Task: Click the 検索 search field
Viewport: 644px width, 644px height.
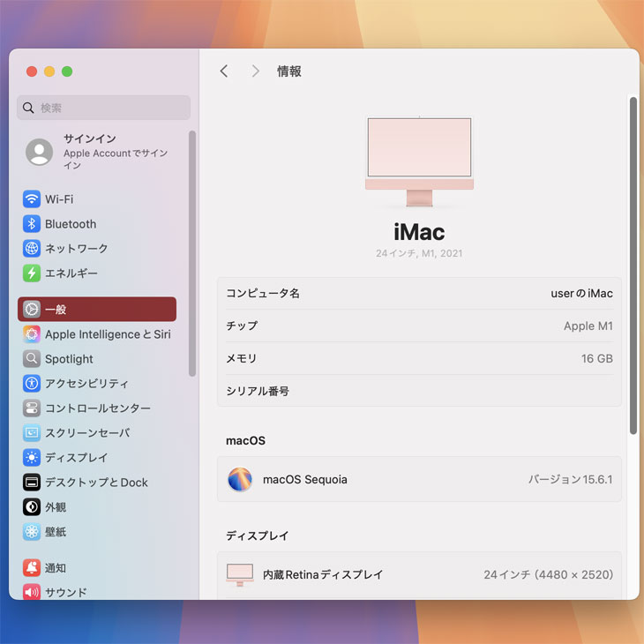Action: tap(103, 108)
